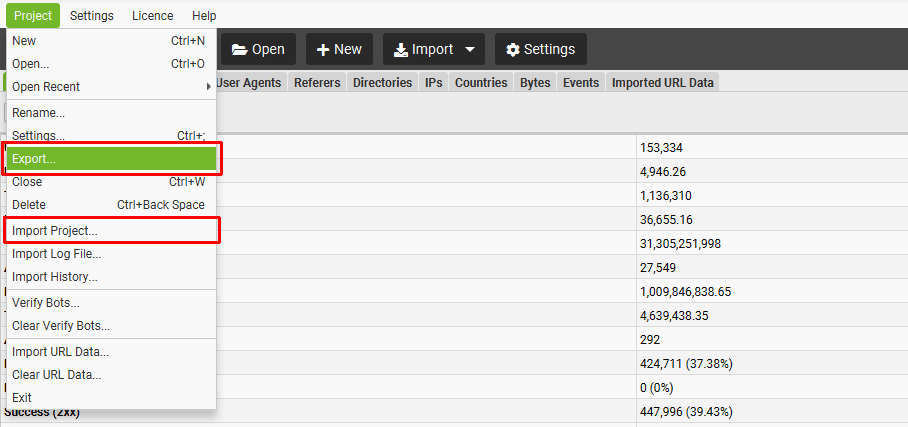Expand the Open Recent submenu
Viewport: 908px width, 427px height.
[111, 87]
